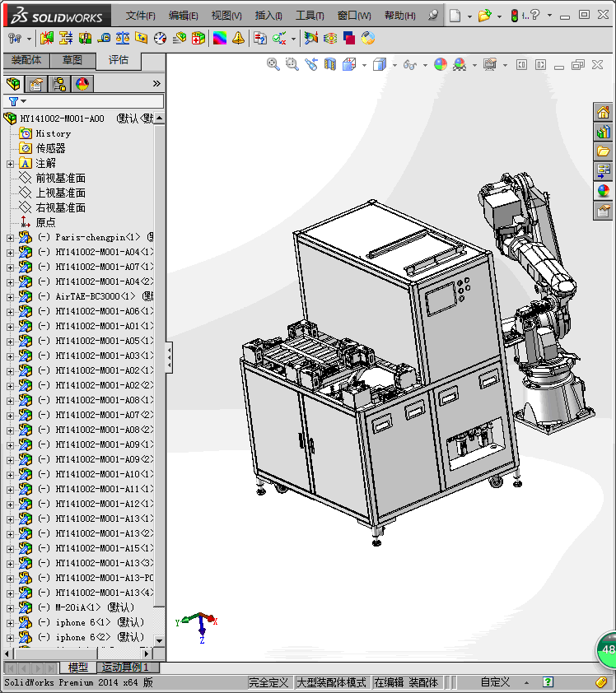Image resolution: width=616 pixels, height=693 pixels.
Task: Open the PropertyManager panel icon
Action: click(36, 84)
